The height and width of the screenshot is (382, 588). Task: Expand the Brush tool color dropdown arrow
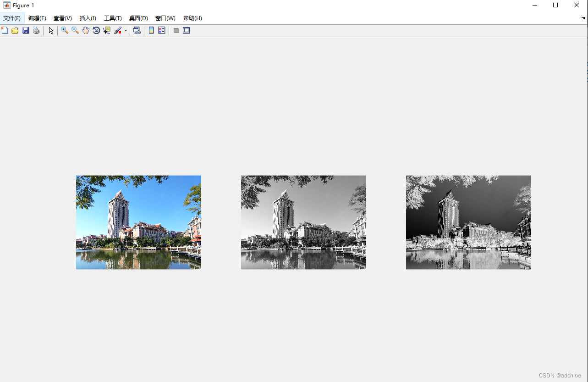tap(126, 31)
